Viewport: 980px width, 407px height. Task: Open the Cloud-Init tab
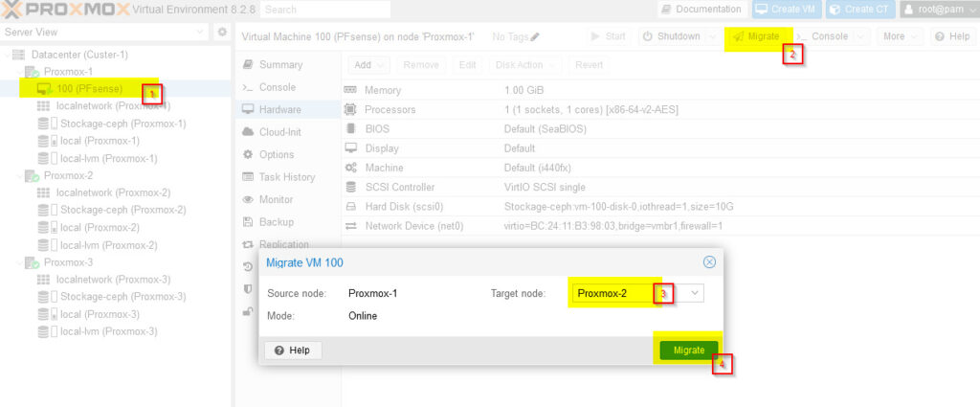(280, 132)
